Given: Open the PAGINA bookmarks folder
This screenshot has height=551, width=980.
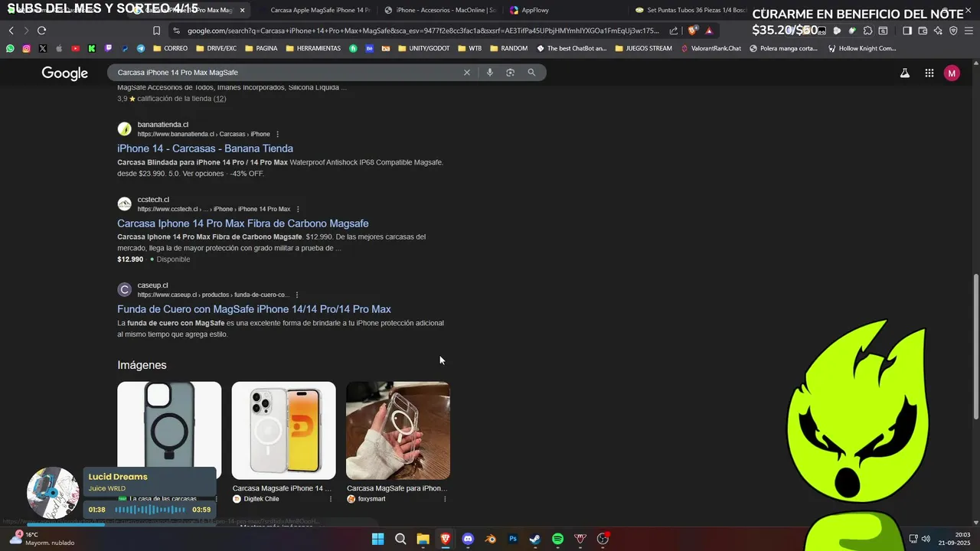Looking at the screenshot, I should coord(261,48).
